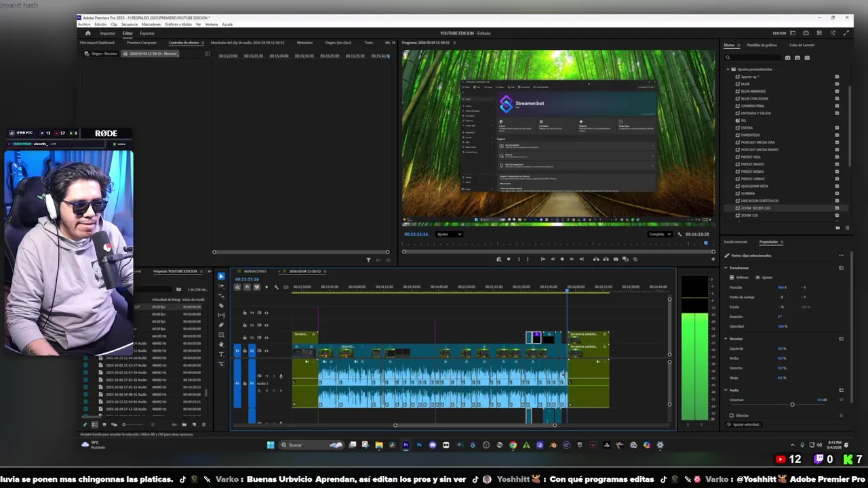Select the Selection tool in timeline toolbar

click(221, 277)
